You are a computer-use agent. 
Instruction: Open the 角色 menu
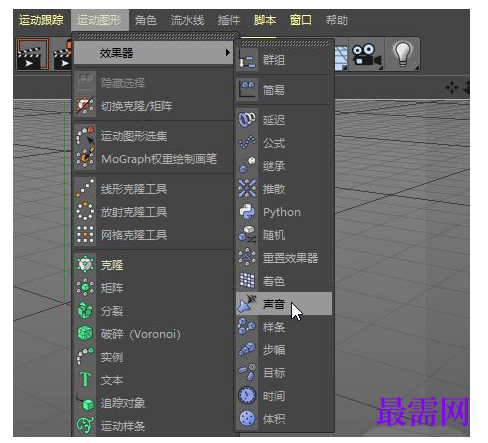[146, 20]
